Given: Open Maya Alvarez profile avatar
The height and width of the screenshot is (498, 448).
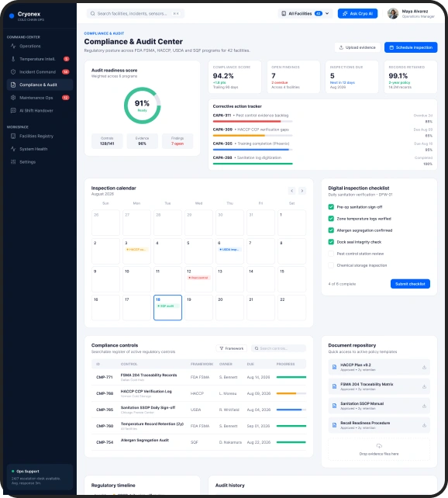Looking at the screenshot, I should pos(393,14).
